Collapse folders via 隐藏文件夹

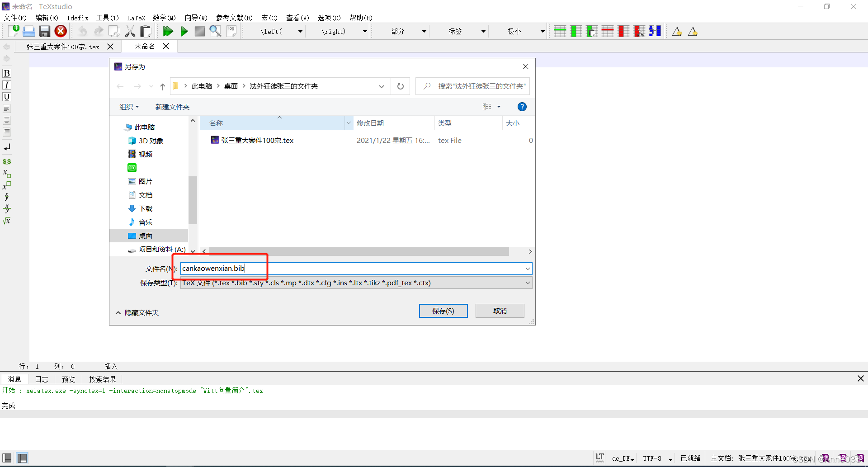(x=137, y=312)
